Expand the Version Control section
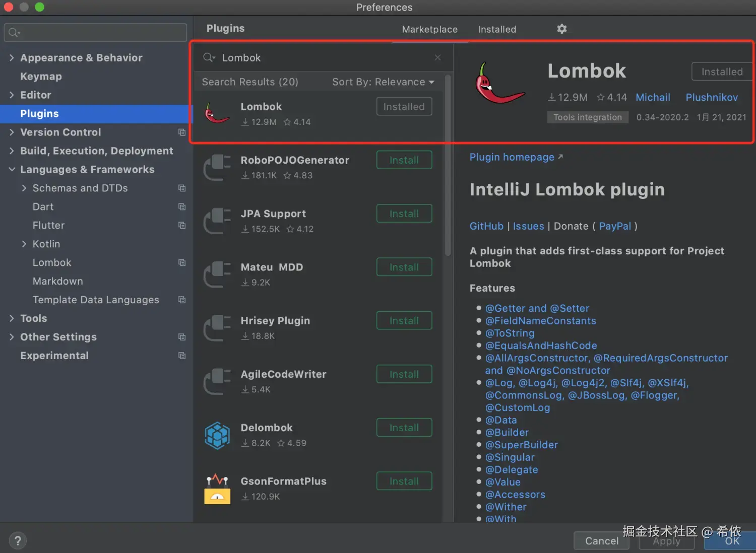 pyautogui.click(x=12, y=132)
